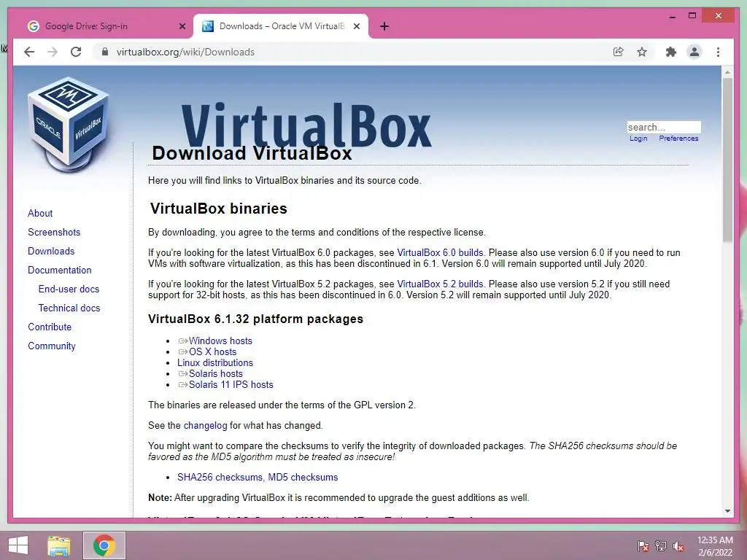The width and height of the screenshot is (747, 560).
Task: Download Solaris 11 IPS hosts package
Action: (231, 385)
